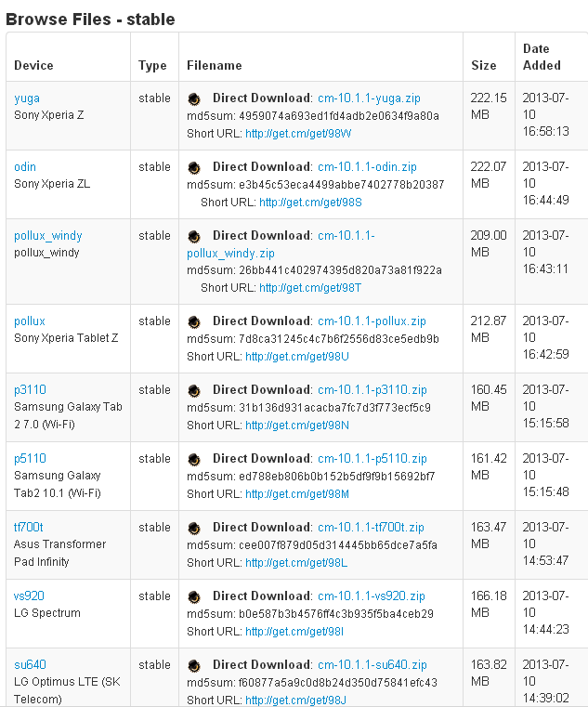The height and width of the screenshot is (707, 588).
Task: Open the p5110 device page
Action: (30, 459)
